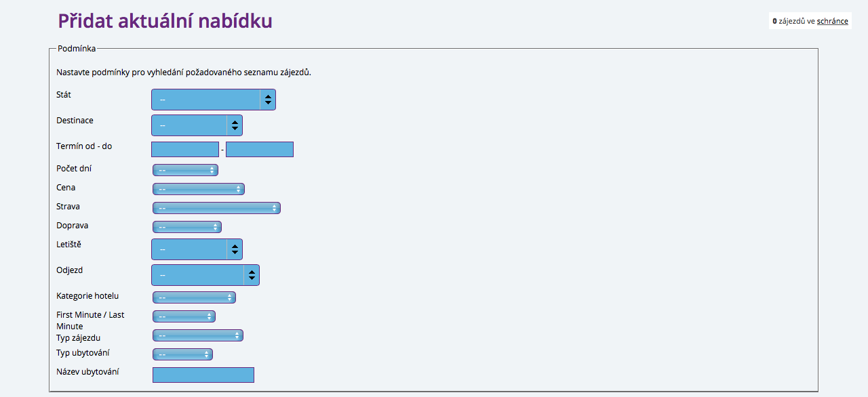868x397 pixels.
Task: Click the Termín do end date field
Action: (260, 149)
